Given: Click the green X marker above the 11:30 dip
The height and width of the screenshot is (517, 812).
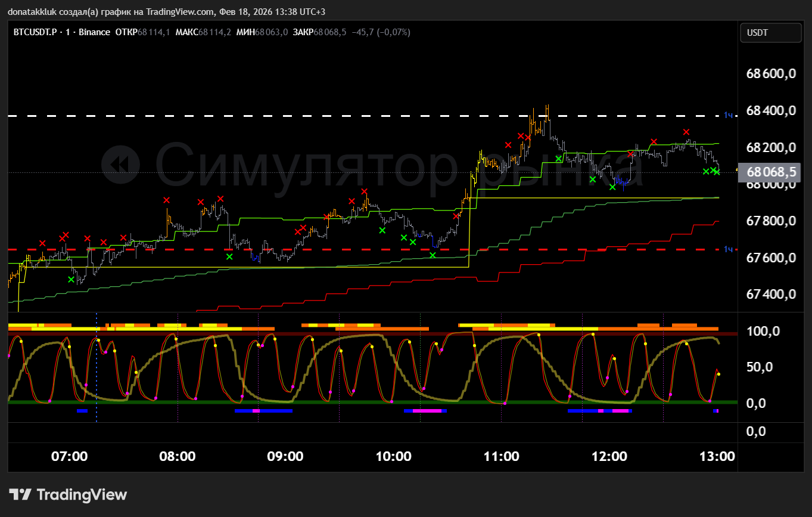Looking at the screenshot, I should coord(558,159).
